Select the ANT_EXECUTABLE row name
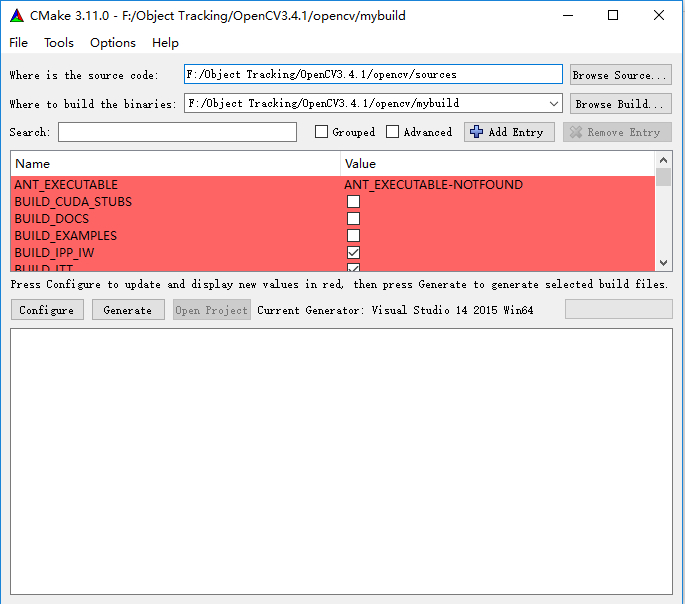 click(x=66, y=185)
